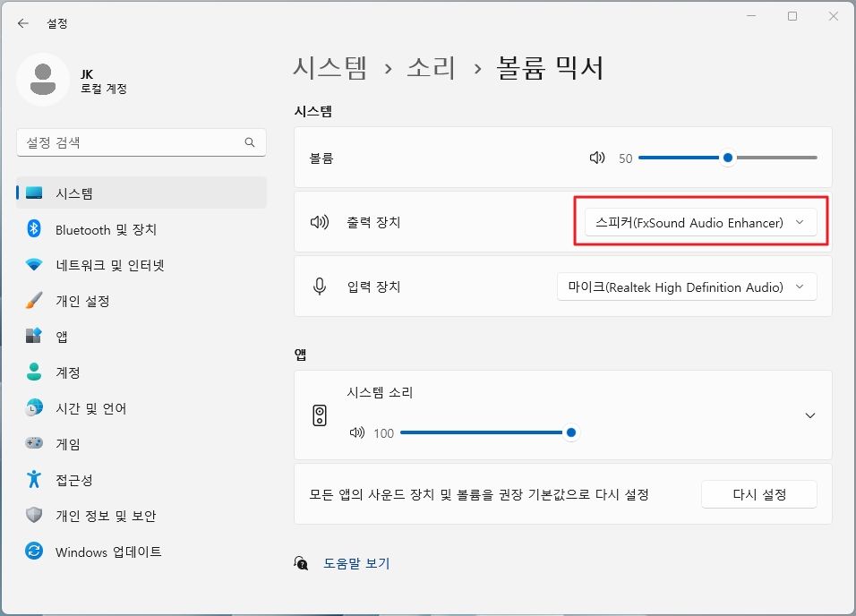
Task: Select 앱 in the sidebar
Action: pyautogui.click(x=141, y=336)
